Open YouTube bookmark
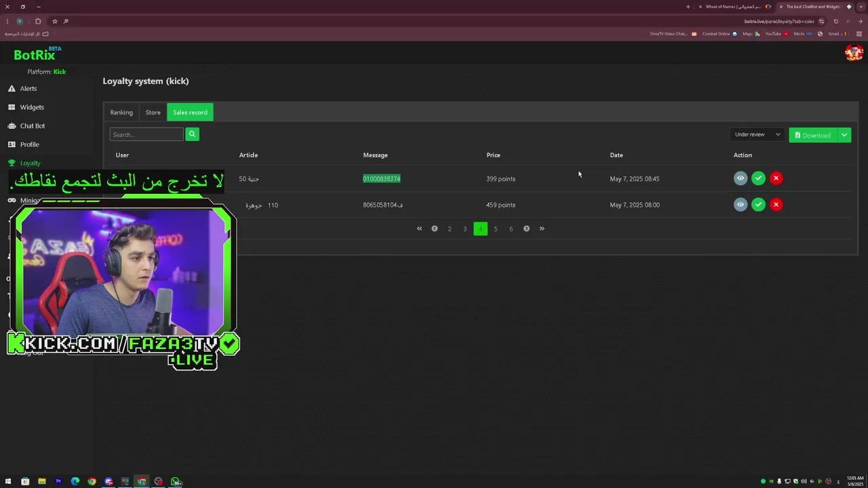868x488 pixels. 776,34
